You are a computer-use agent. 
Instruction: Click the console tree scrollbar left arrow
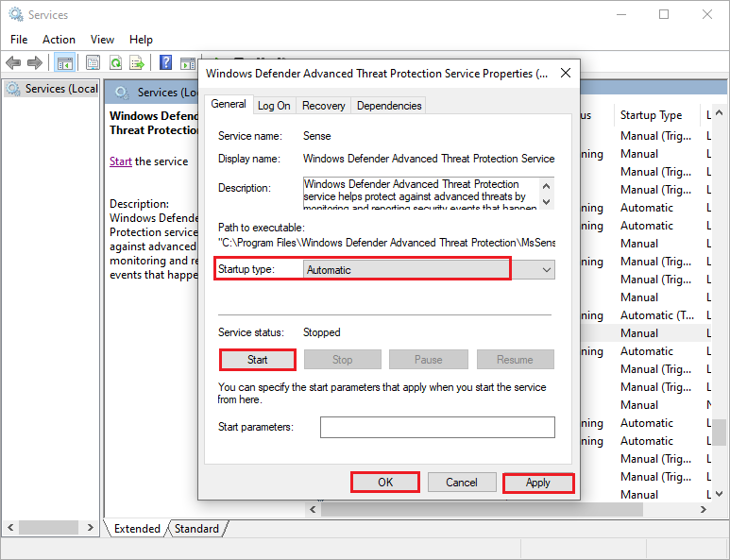click(x=10, y=528)
